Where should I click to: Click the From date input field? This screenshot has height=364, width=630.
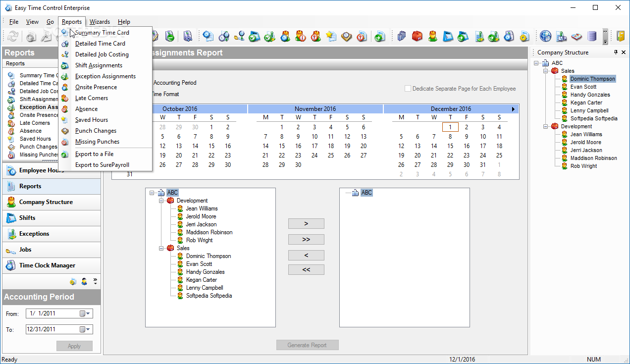coord(59,313)
